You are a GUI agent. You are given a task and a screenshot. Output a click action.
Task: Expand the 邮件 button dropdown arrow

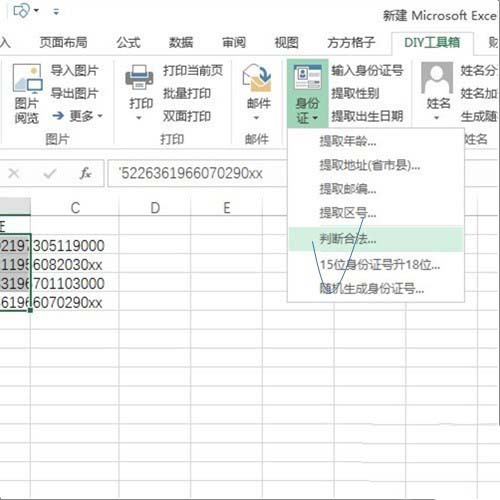click(x=256, y=118)
